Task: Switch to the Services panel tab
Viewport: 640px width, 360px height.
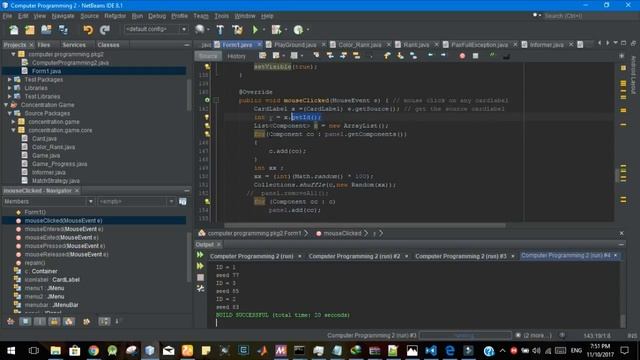Action: click(74, 44)
